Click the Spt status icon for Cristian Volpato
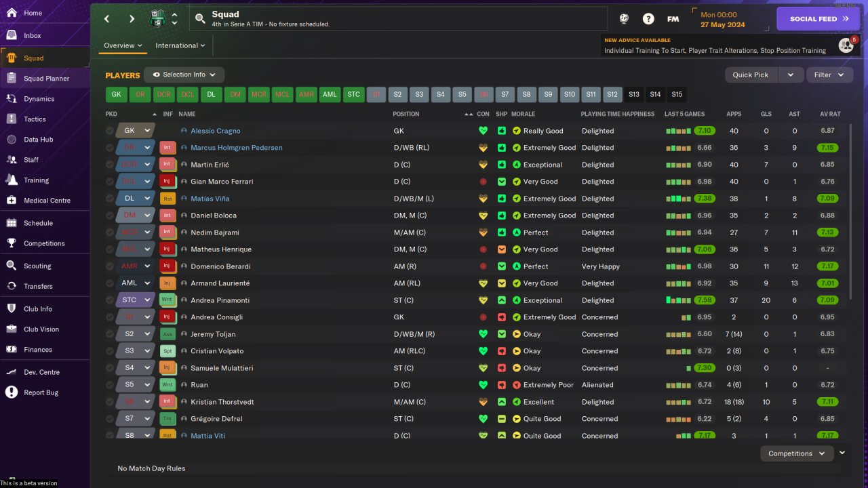Viewport: 868px width, 488px height. click(167, 351)
